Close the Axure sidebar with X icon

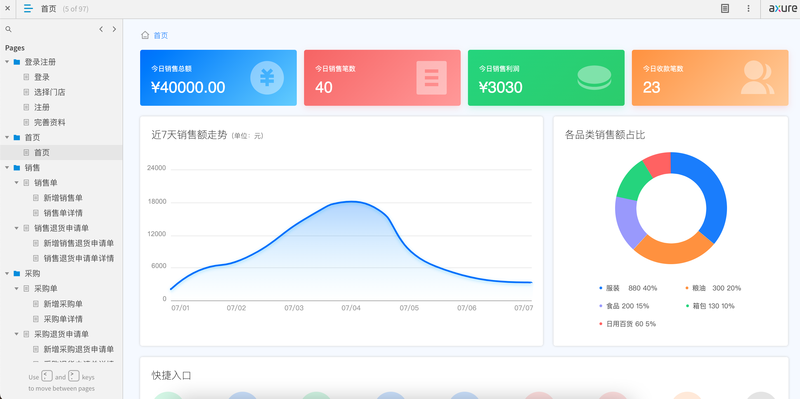click(7, 8)
